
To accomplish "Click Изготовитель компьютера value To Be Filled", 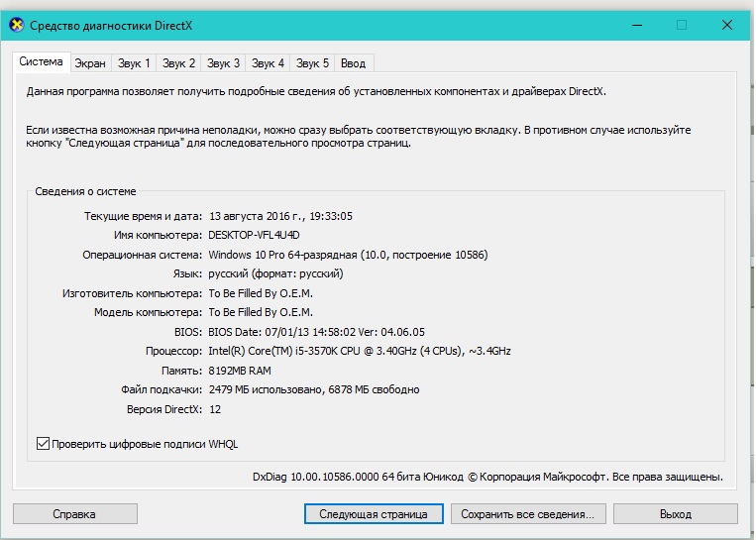I will point(261,293).
